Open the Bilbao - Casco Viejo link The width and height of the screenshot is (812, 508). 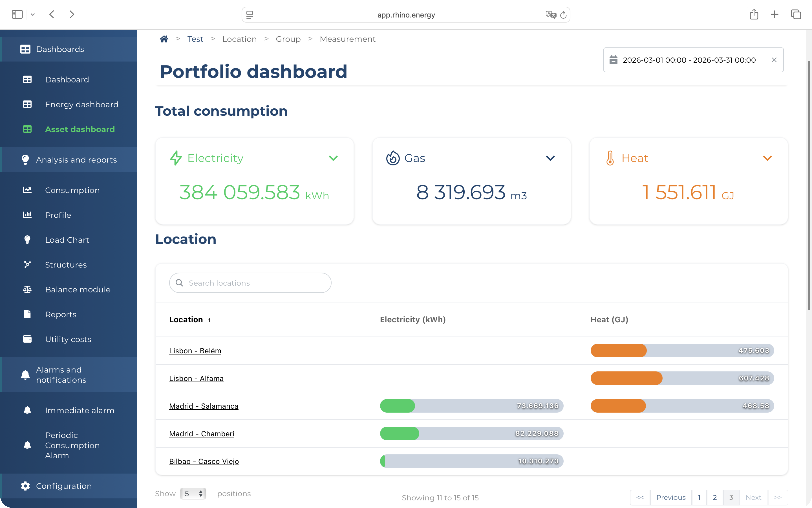pos(204,461)
